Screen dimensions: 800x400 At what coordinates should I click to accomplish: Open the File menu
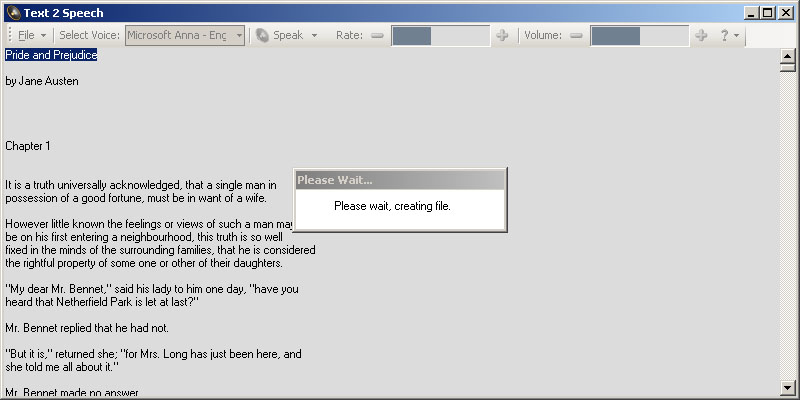pyautogui.click(x=26, y=35)
